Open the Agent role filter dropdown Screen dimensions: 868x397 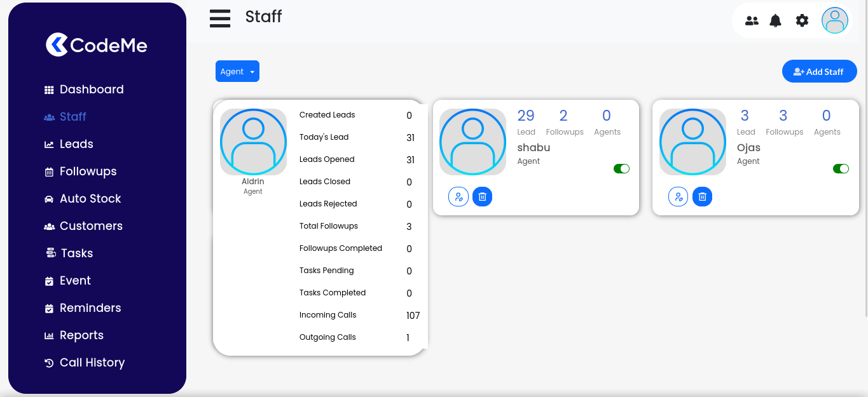point(237,71)
